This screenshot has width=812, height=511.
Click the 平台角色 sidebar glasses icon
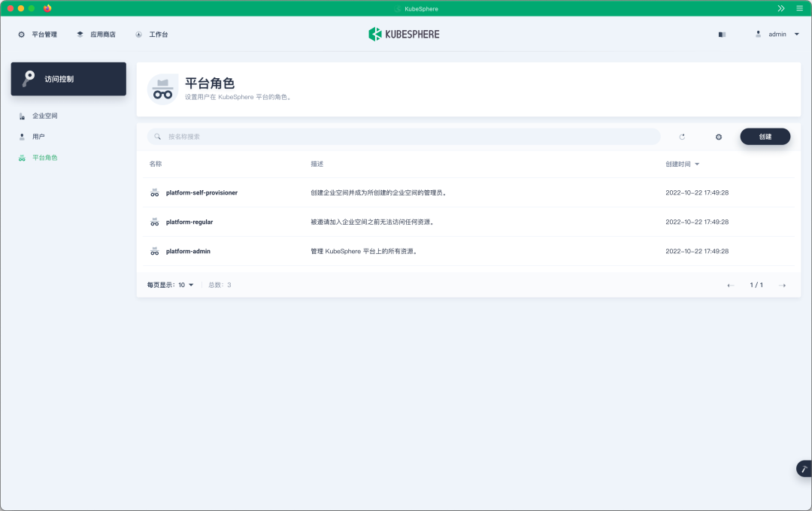[22, 158]
